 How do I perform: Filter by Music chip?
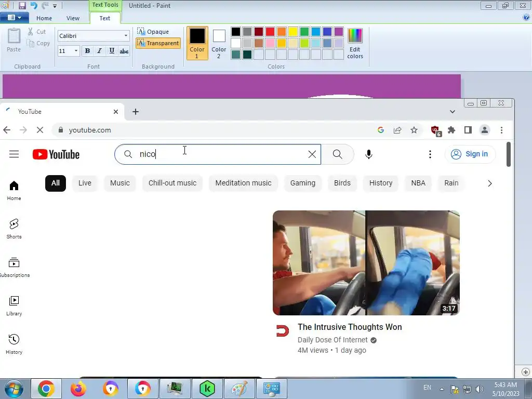click(120, 183)
